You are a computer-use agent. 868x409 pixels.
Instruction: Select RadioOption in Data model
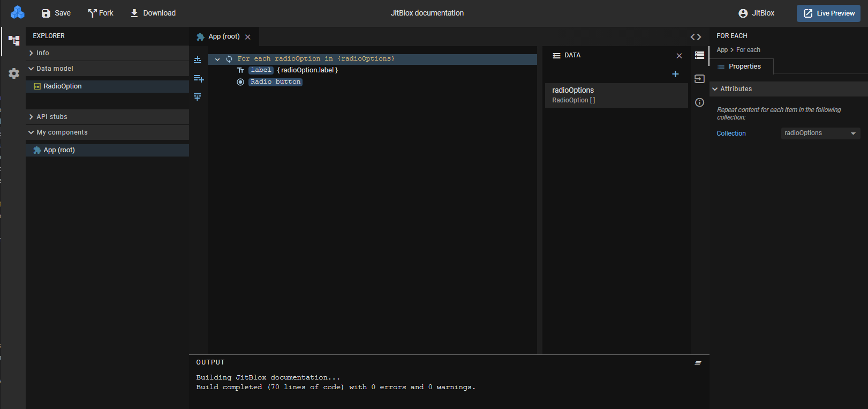click(x=63, y=86)
